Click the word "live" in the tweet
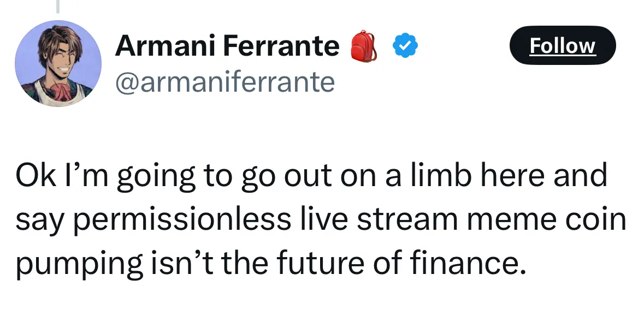This screenshot has height=322, width=644. [329, 219]
